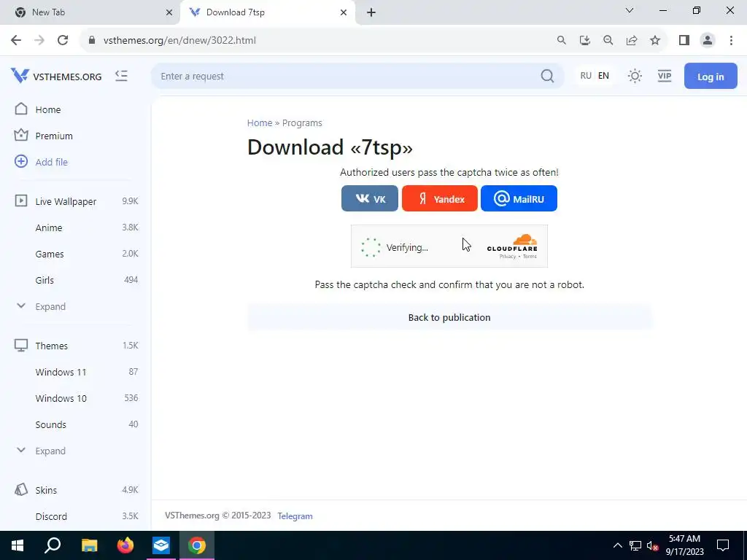Click Back to publication
The image size is (747, 560).
click(x=449, y=318)
